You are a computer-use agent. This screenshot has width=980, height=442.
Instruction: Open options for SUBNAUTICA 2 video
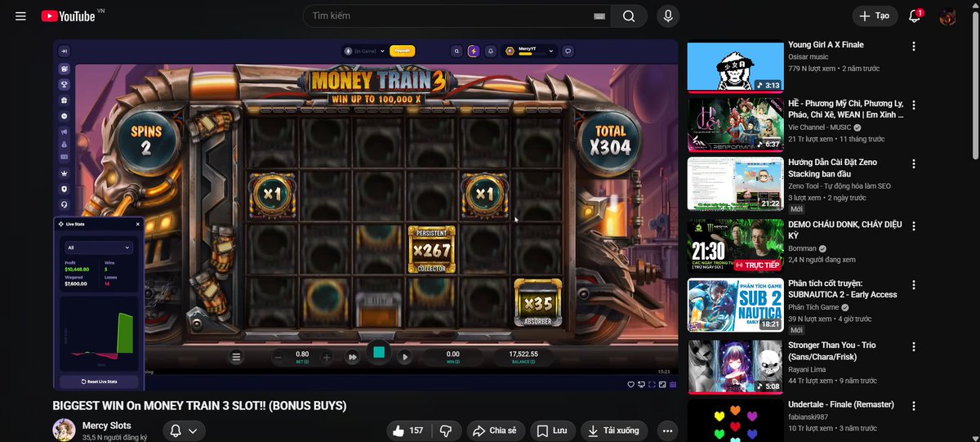click(x=914, y=284)
